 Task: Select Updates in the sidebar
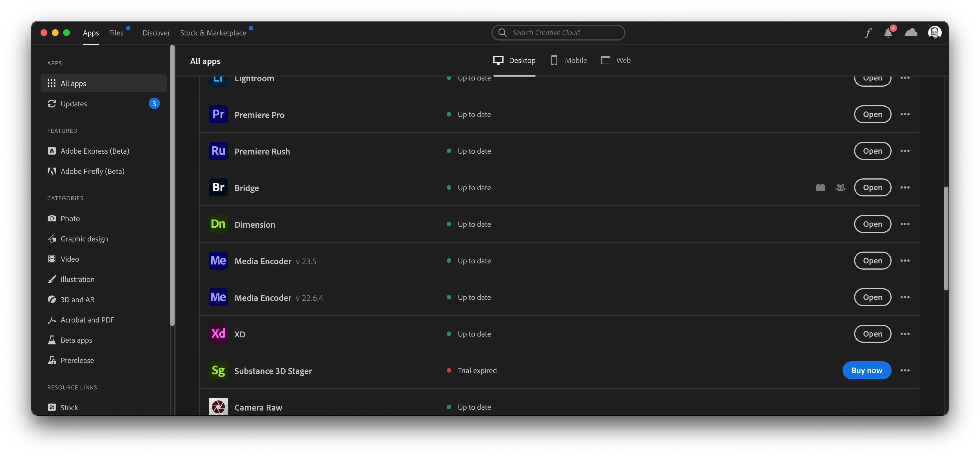(x=74, y=104)
